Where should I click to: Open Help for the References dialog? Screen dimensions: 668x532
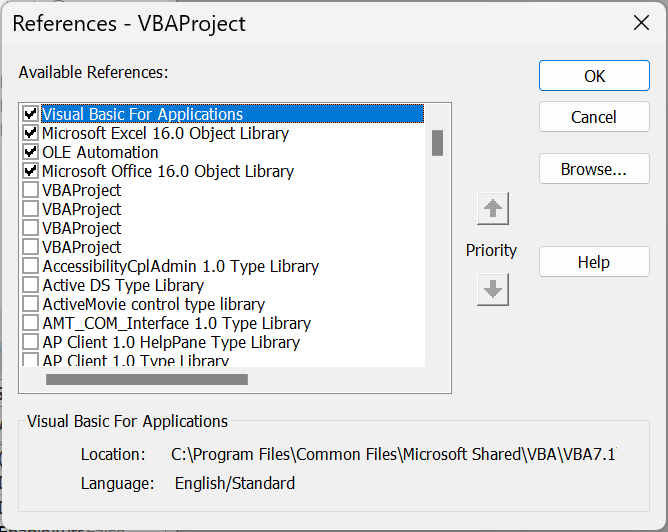point(594,262)
